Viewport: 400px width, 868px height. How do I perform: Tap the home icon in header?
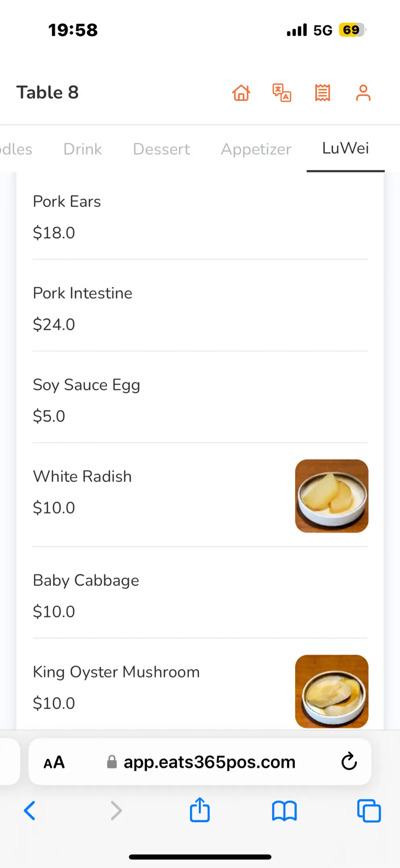click(241, 93)
